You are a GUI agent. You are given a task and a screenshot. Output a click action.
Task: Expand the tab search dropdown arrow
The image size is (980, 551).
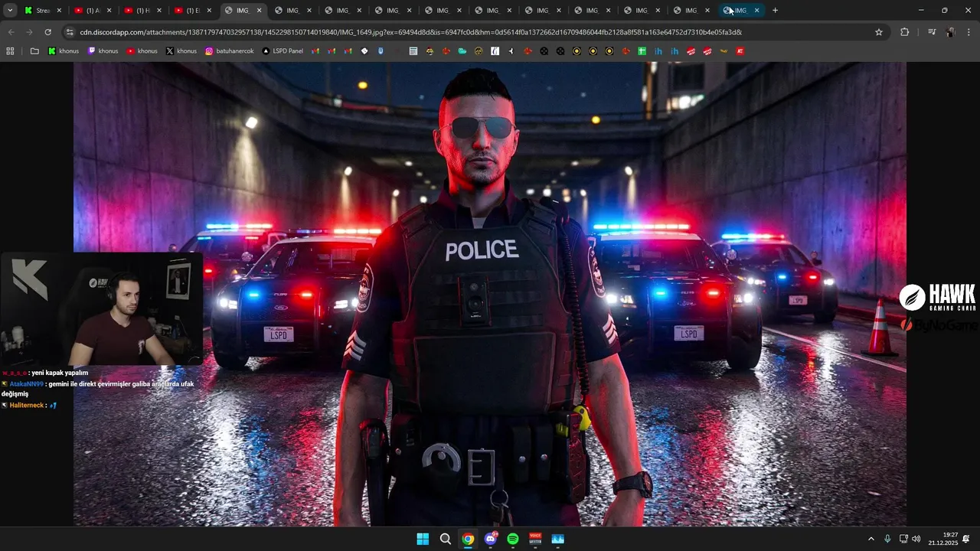point(10,11)
